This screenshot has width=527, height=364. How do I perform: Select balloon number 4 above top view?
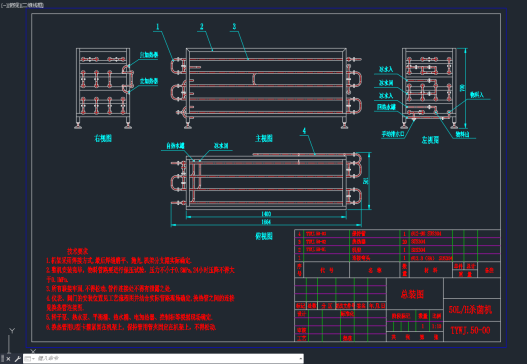coord(304,131)
